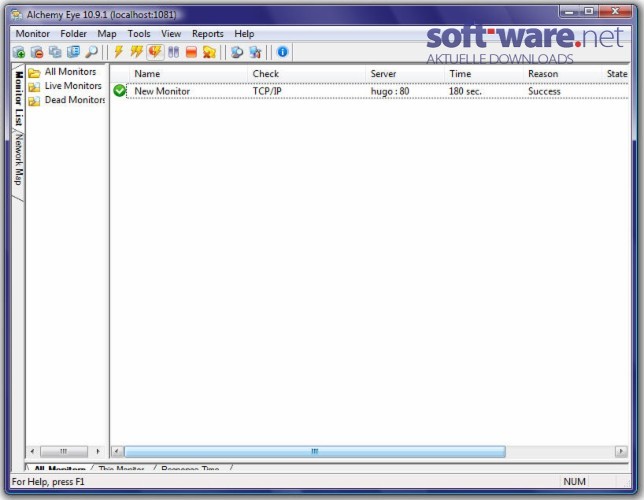The image size is (644, 500).
Task: Sort by the State column header
Action: [616, 74]
